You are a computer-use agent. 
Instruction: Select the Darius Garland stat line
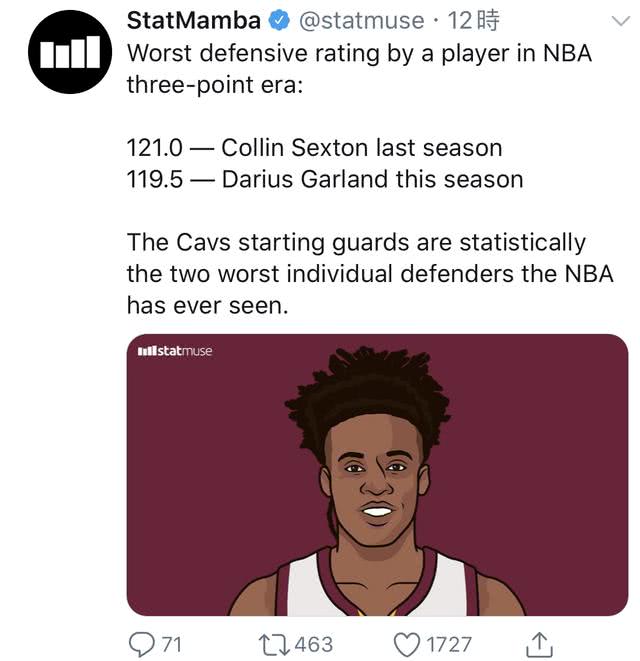click(325, 179)
